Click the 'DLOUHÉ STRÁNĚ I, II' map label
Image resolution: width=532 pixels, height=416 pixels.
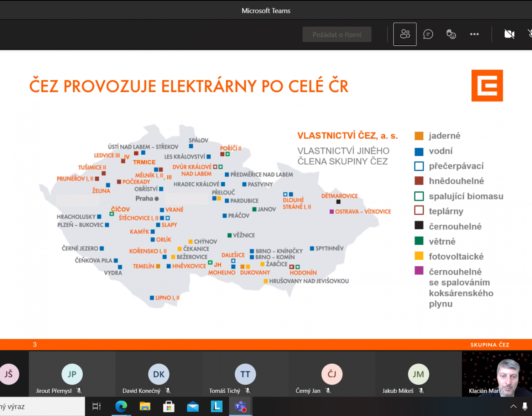click(297, 203)
